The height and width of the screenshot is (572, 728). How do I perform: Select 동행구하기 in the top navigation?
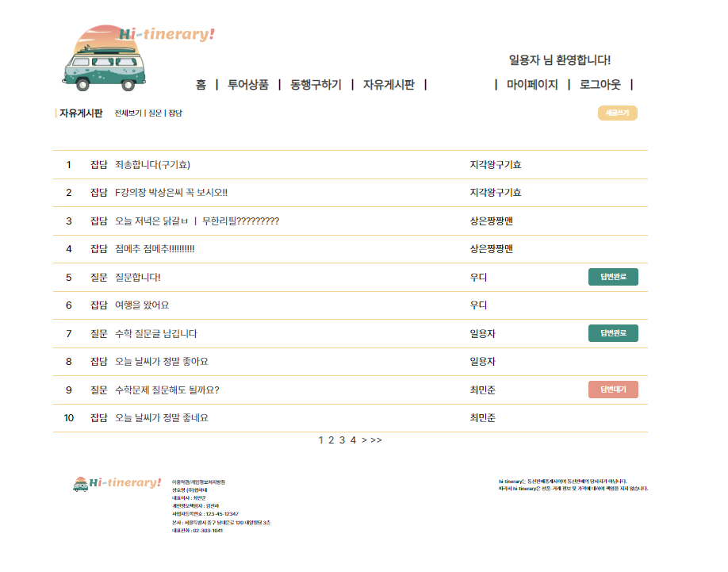(316, 83)
